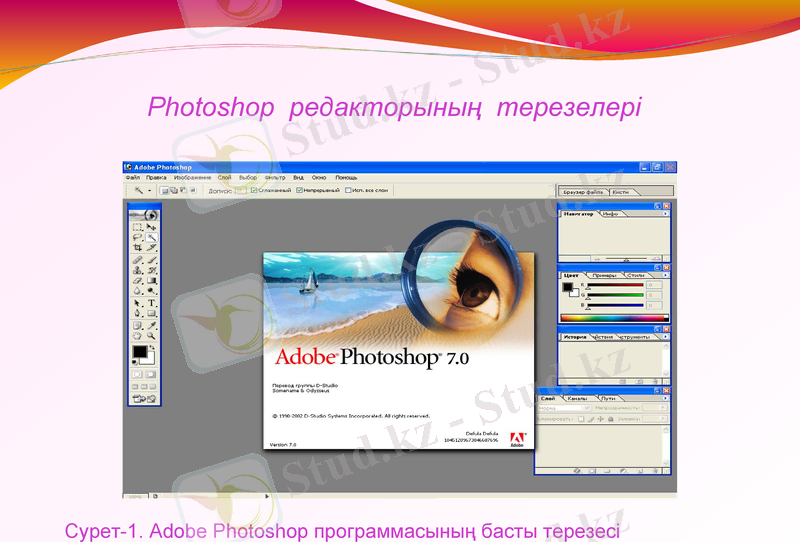Select the Crop tool
The image size is (800, 542).
point(138,248)
